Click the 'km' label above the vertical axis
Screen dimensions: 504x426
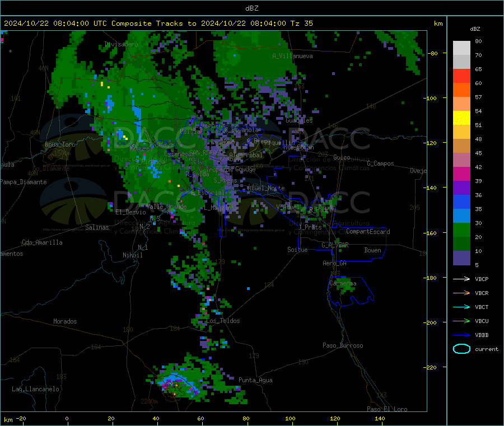pyautogui.click(x=438, y=24)
